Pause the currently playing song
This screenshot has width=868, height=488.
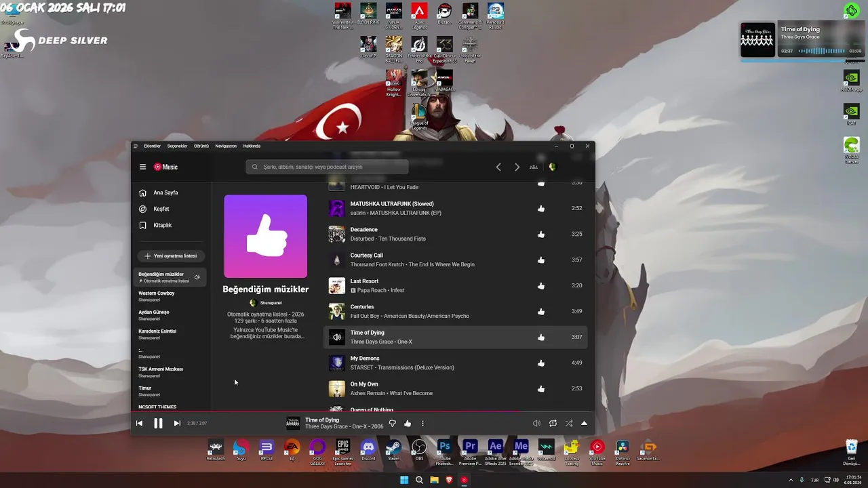point(158,423)
